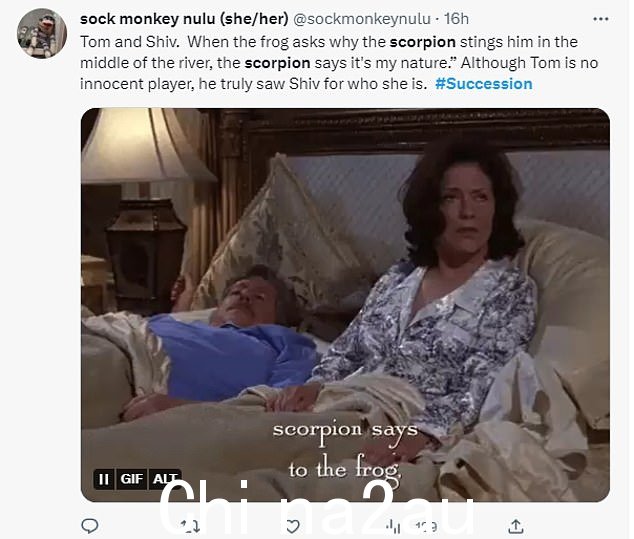Click the view count number
The width and height of the screenshot is (634, 539).
click(x=426, y=526)
